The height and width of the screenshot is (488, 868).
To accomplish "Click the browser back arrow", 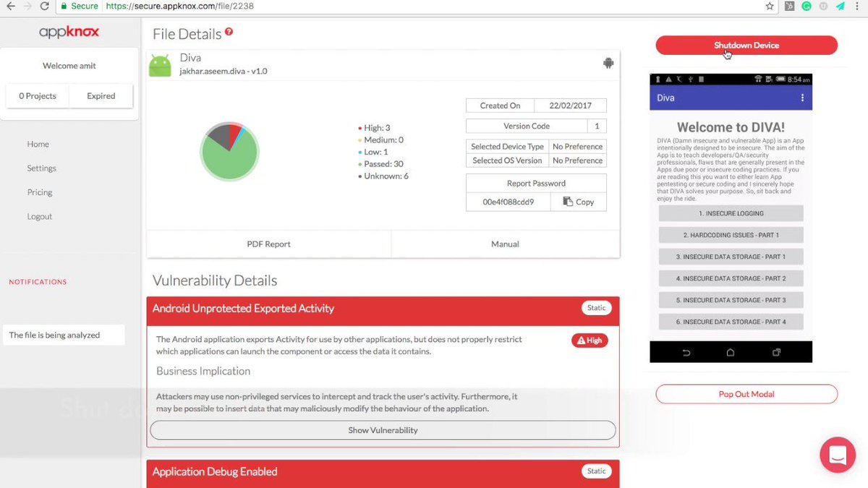I will (x=10, y=6).
